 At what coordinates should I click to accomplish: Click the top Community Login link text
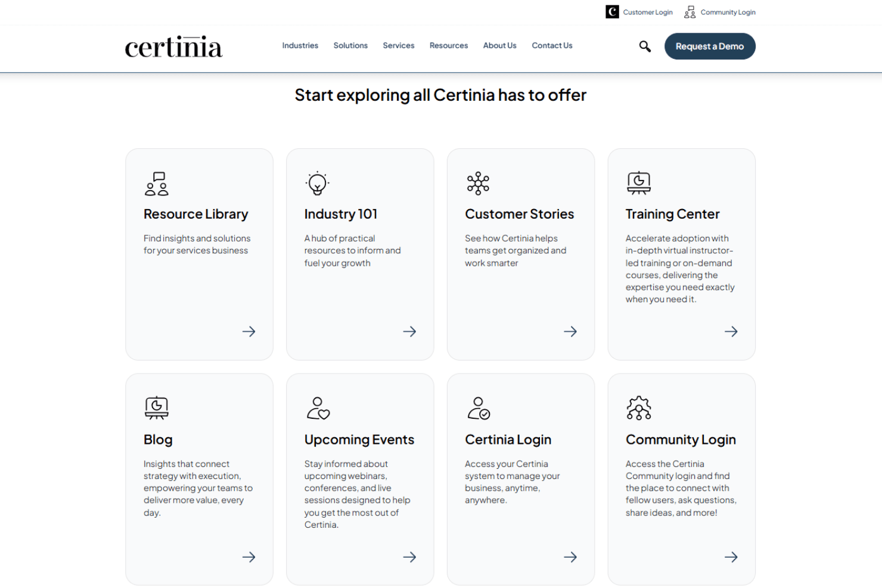click(x=728, y=12)
